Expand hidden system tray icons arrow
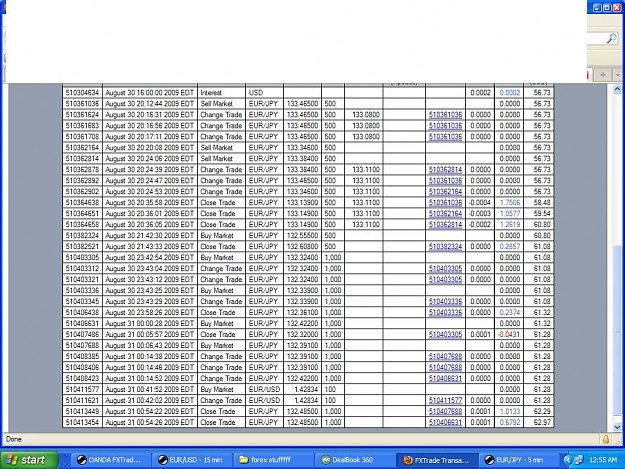This screenshot has height=469, width=625. pyautogui.click(x=568, y=460)
